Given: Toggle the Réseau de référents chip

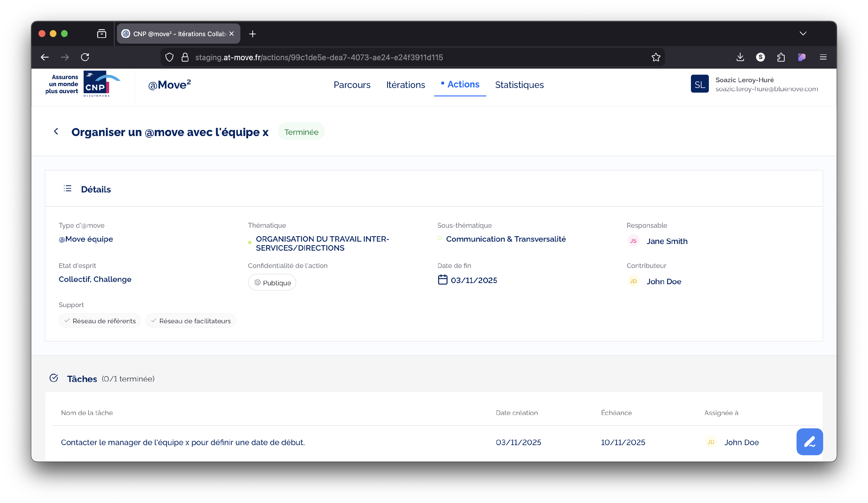Looking at the screenshot, I should point(100,321).
